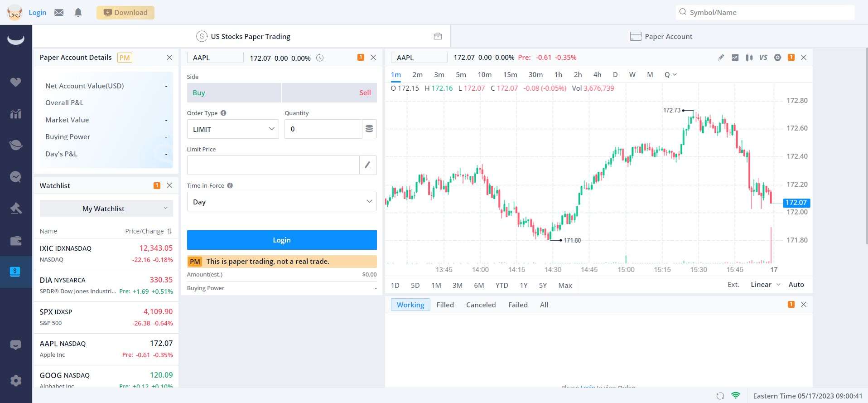Open the messages envelope icon
The image size is (868, 403).
[x=59, y=12]
